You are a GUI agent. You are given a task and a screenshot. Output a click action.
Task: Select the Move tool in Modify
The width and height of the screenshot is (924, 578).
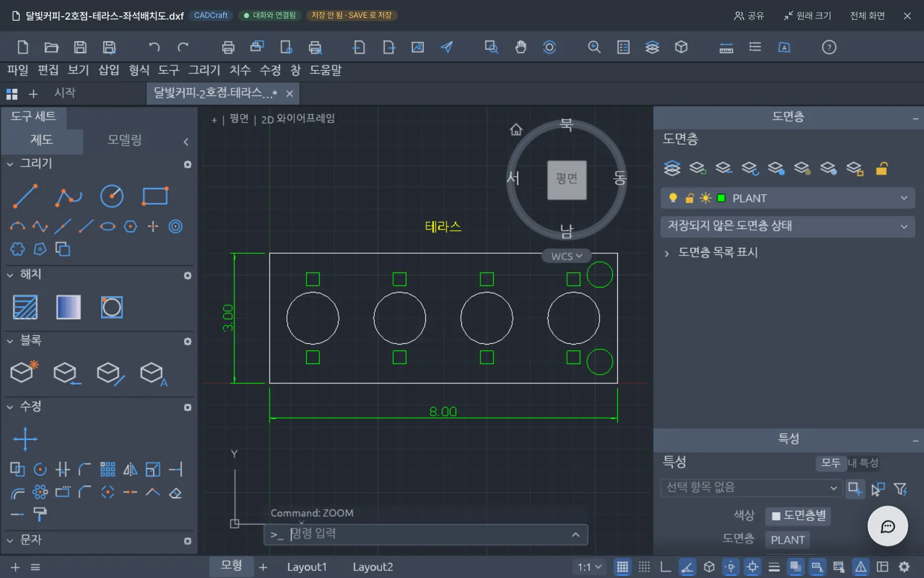pos(25,439)
